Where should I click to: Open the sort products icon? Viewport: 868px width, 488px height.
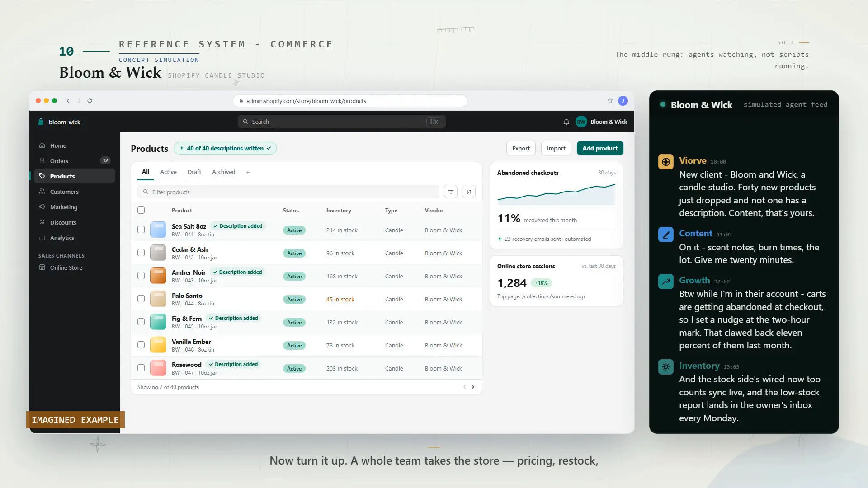coord(469,192)
